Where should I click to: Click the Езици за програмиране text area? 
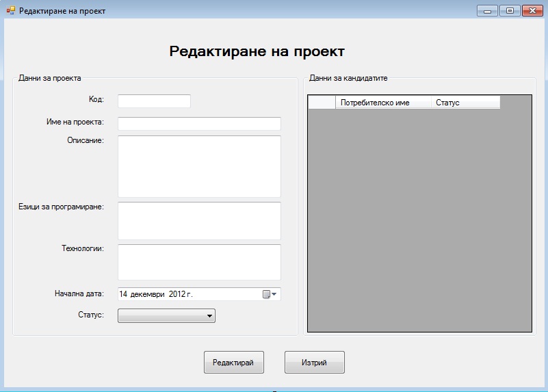tap(199, 221)
